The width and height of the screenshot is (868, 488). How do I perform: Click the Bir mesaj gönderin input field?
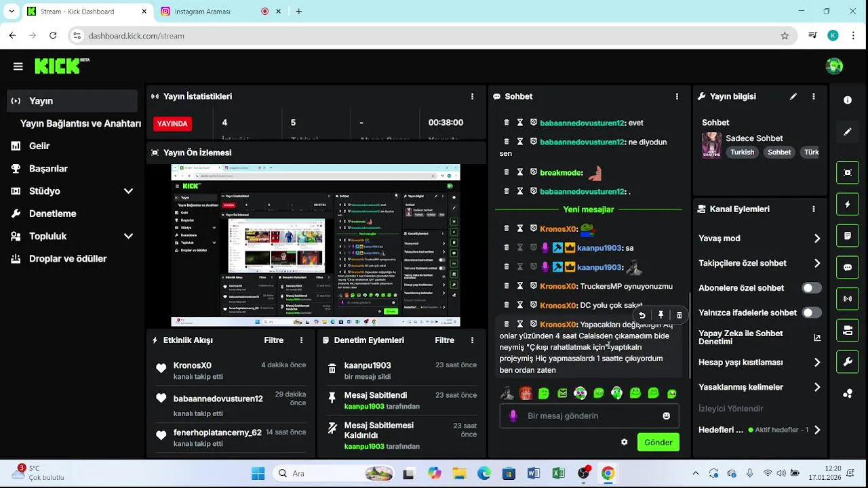pos(589,415)
